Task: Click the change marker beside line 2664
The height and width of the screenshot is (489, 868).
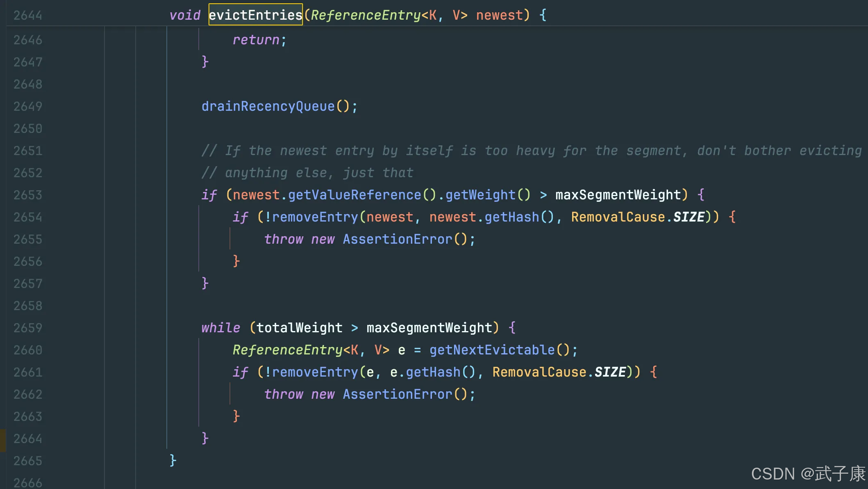Action: click(x=3, y=440)
